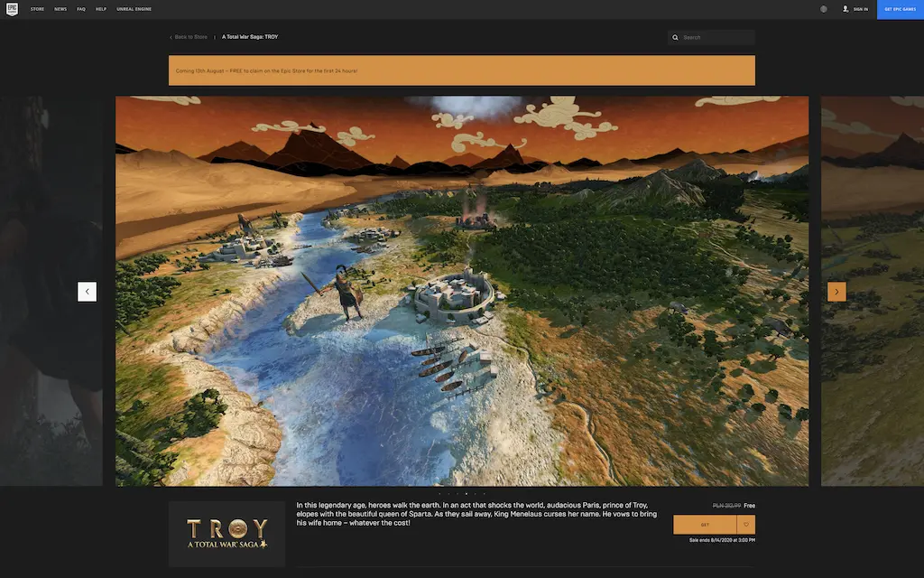Click the user profile icon
Viewport: 924px width, 578px height.
click(x=845, y=9)
